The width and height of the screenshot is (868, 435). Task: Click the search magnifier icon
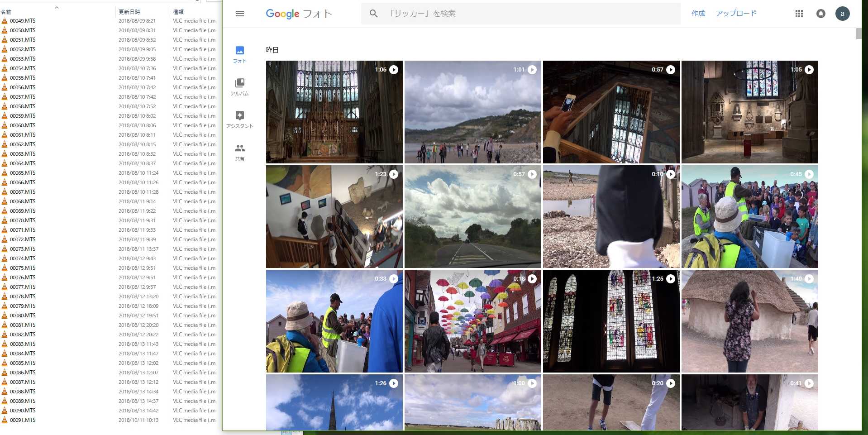[x=373, y=14]
